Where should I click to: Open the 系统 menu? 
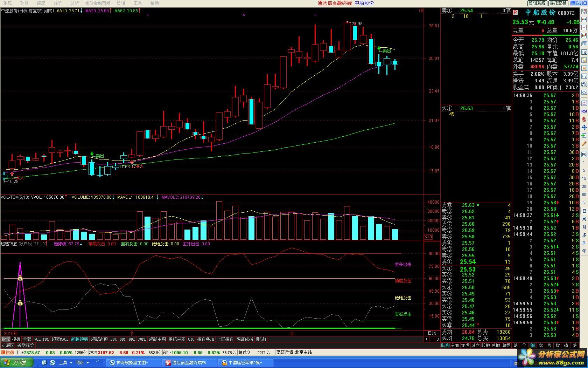tap(8, 3)
